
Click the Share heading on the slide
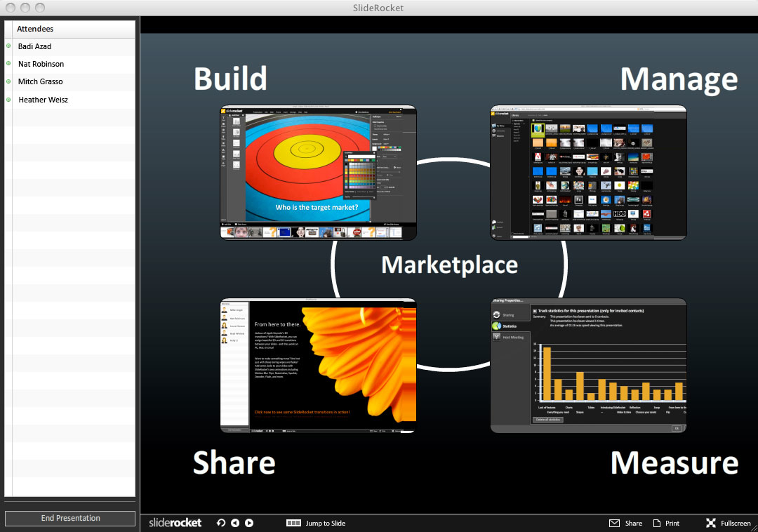[x=234, y=463]
